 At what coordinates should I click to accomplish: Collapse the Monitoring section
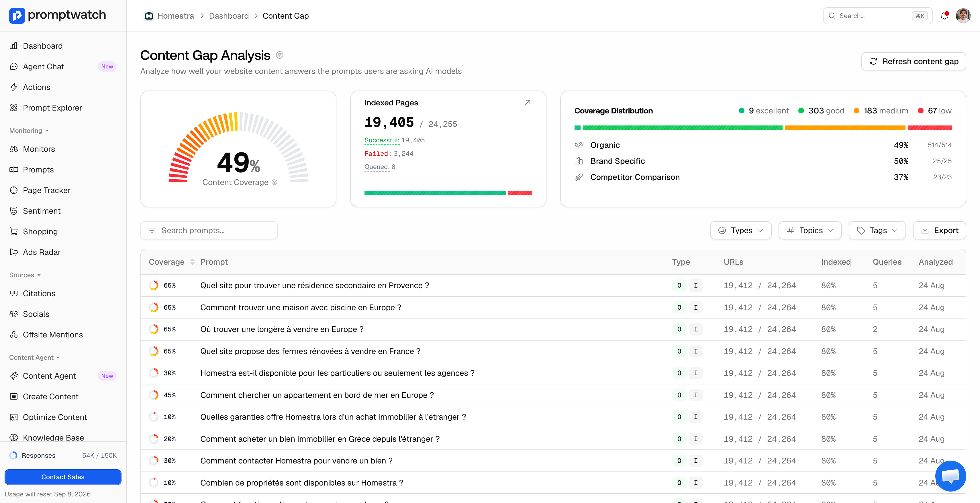29,130
